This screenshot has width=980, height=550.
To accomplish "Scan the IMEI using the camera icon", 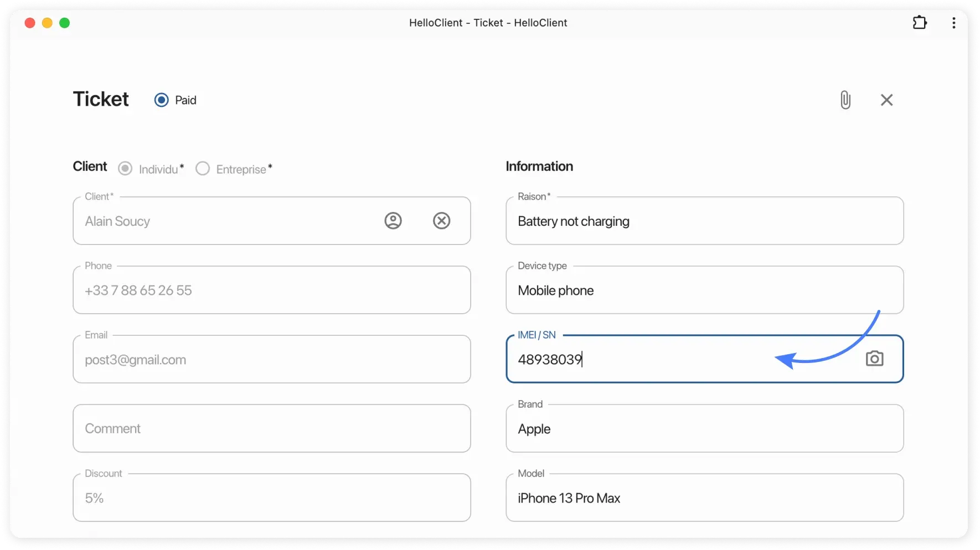I will (x=874, y=359).
